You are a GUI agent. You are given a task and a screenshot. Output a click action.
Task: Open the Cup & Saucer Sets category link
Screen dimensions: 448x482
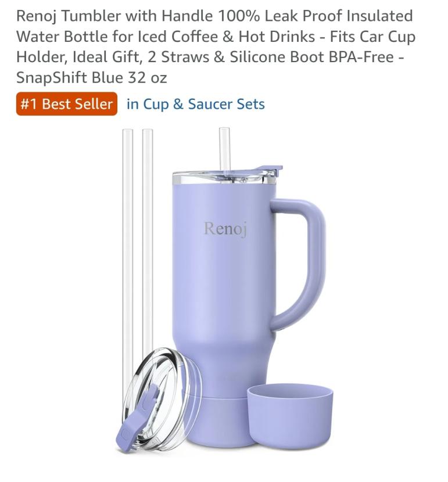click(196, 104)
